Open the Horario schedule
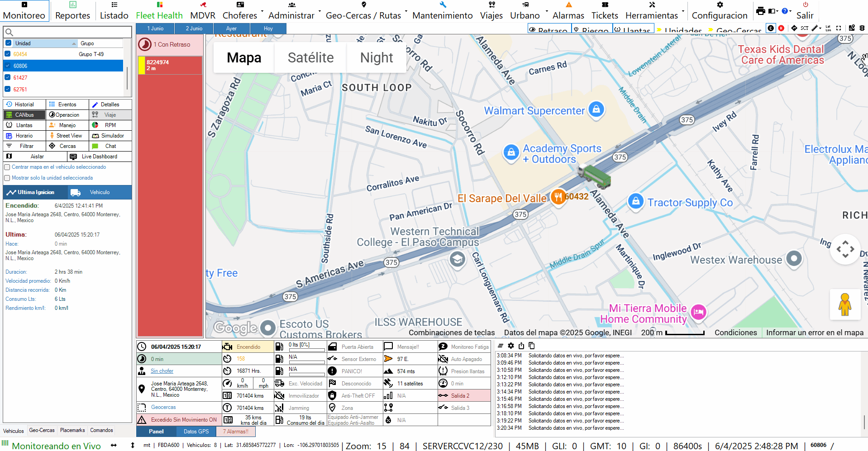 [x=24, y=136]
